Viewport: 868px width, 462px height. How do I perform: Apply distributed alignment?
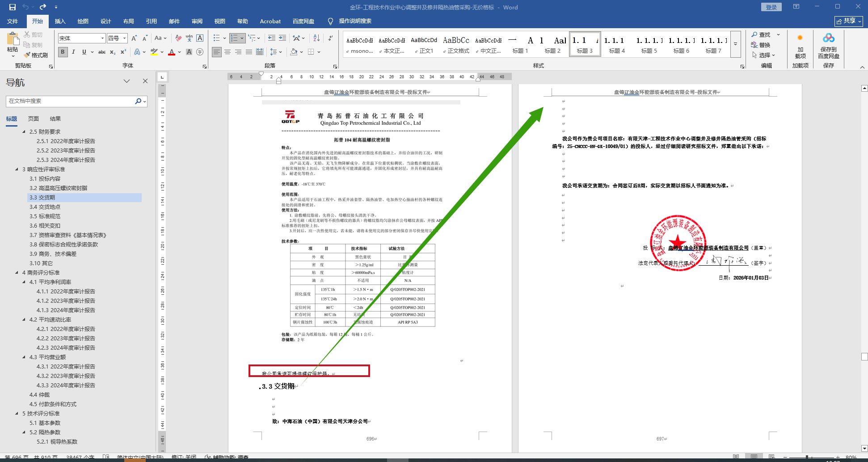(260, 52)
